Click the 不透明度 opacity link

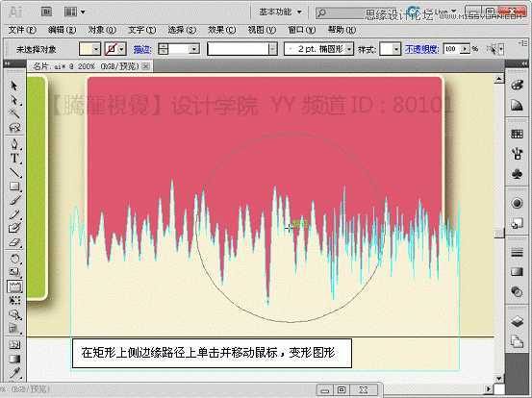[x=421, y=49]
